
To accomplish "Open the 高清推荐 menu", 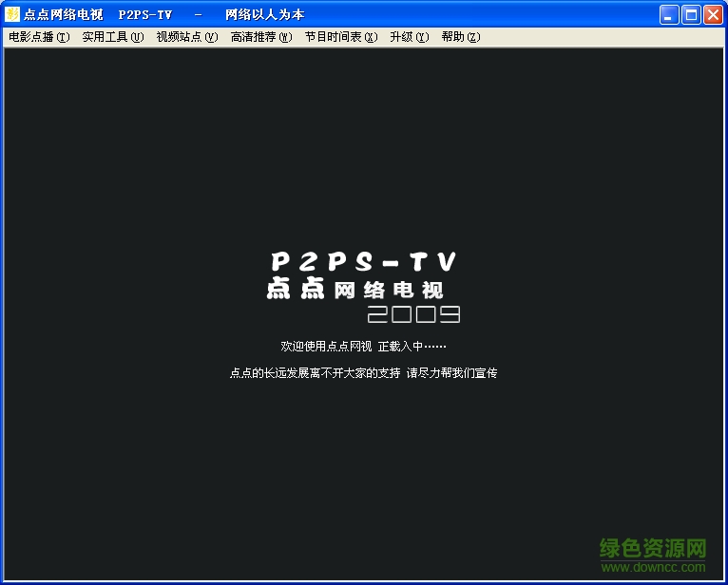I will click(261, 37).
